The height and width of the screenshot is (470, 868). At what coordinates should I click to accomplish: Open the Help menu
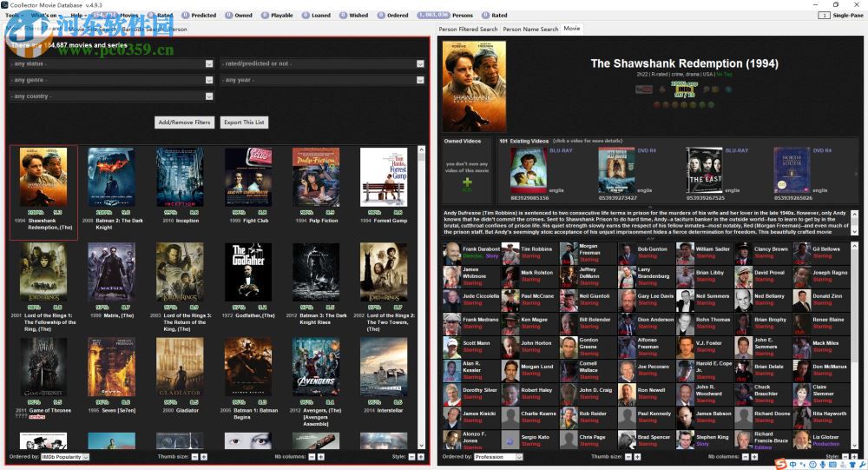click(x=77, y=15)
